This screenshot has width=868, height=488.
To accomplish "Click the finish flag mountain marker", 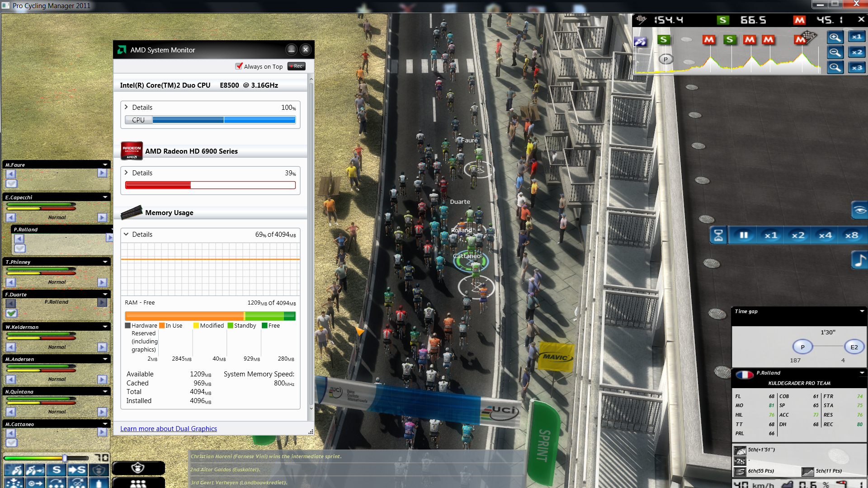I will [x=805, y=38].
